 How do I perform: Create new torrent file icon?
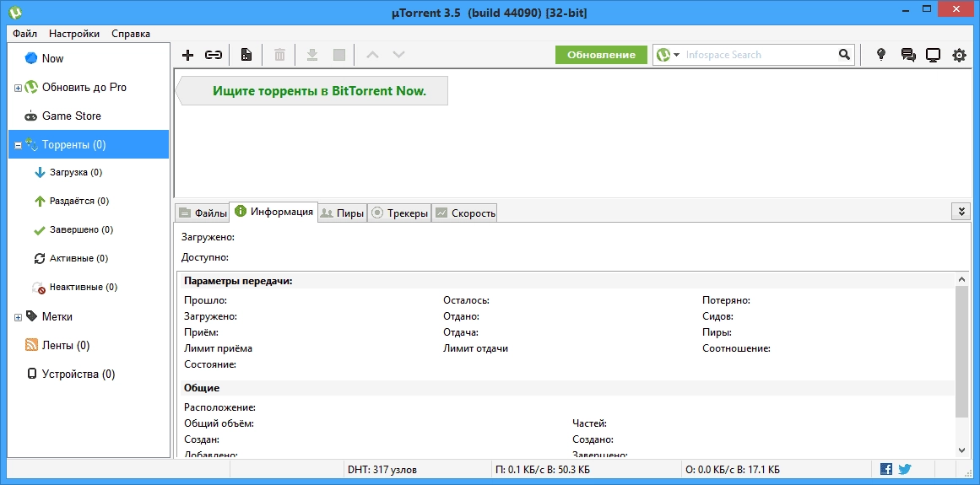(x=246, y=55)
